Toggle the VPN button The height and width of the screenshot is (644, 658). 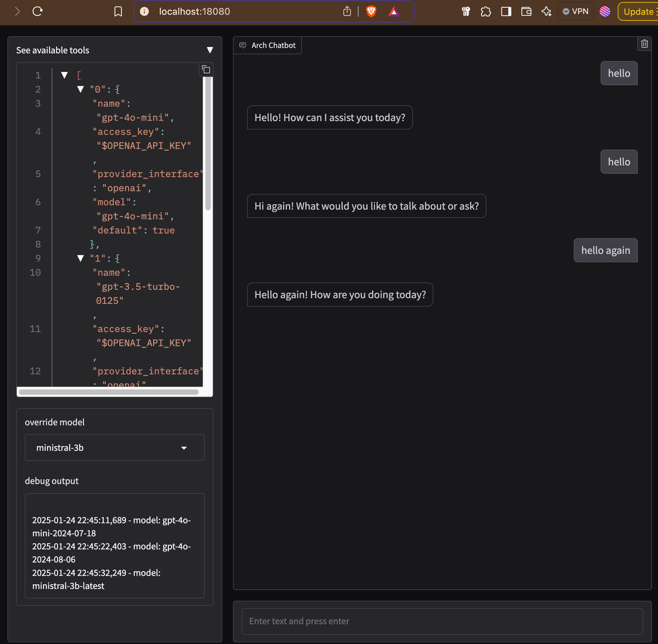point(575,11)
